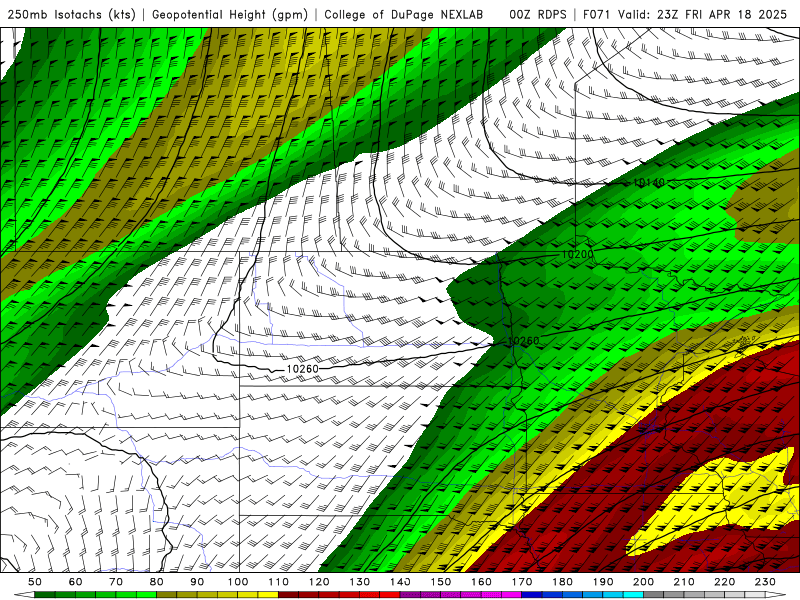Viewport: 800px width, 600px height.
Task: Click the 180 kt value on the color scale
Action: tap(562, 582)
